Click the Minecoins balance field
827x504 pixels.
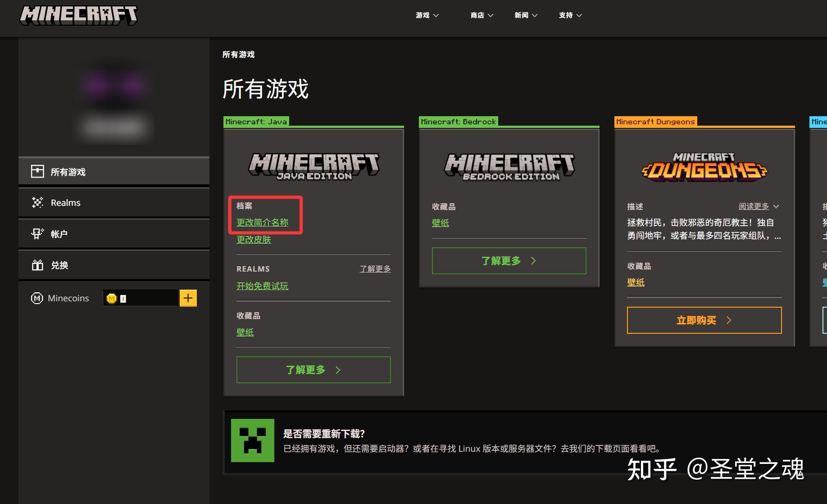[140, 298]
